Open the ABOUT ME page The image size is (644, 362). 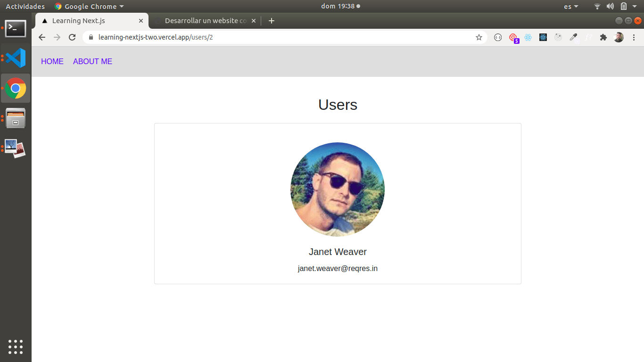coord(92,61)
